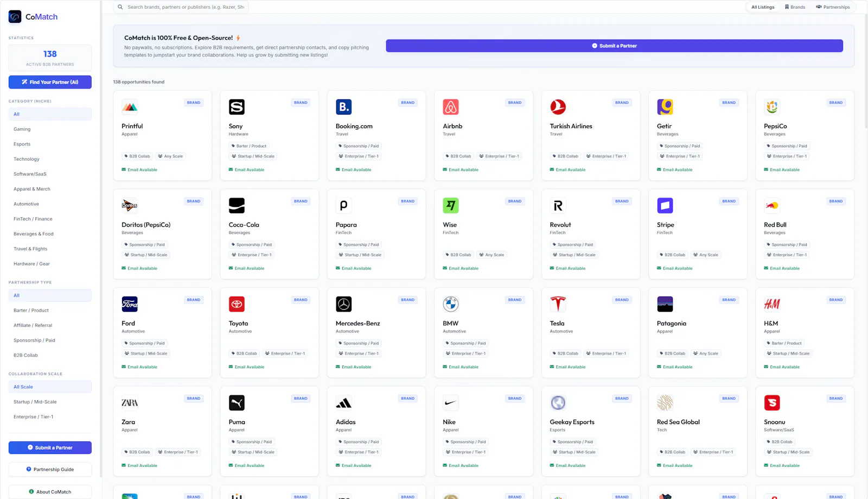Select the Patagonia logo icon
This screenshot has height=499, width=868.
click(665, 304)
